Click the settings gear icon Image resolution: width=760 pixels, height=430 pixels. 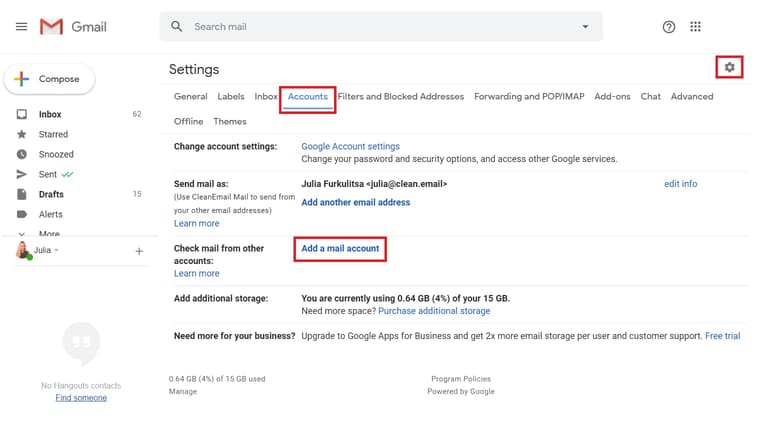point(729,67)
